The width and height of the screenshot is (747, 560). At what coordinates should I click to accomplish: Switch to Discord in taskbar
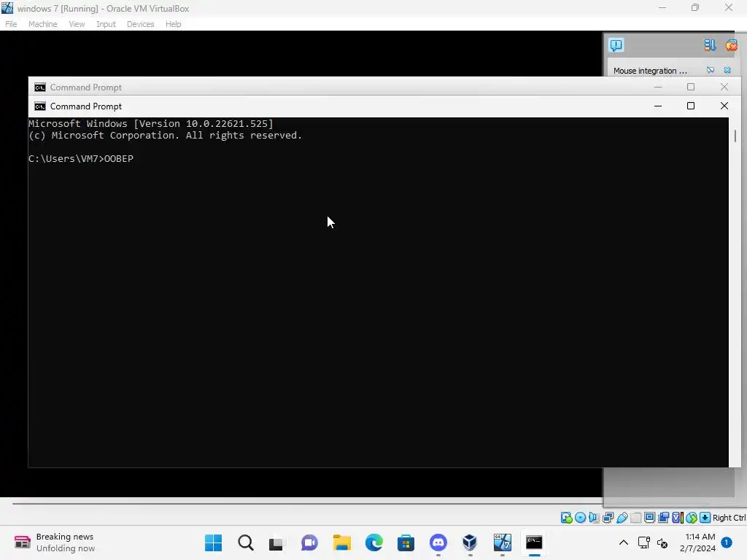[438, 542]
